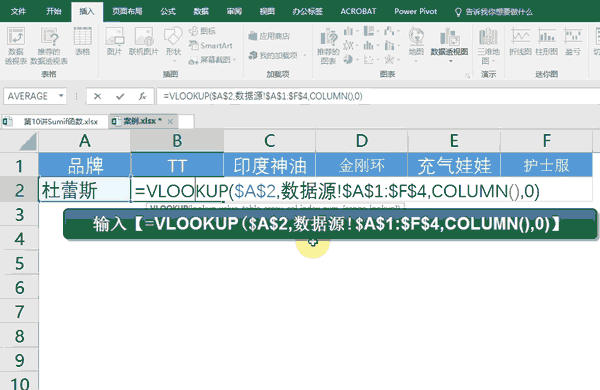Insert a SmartArt graphic
This screenshot has height=390, width=600.
pos(211,46)
